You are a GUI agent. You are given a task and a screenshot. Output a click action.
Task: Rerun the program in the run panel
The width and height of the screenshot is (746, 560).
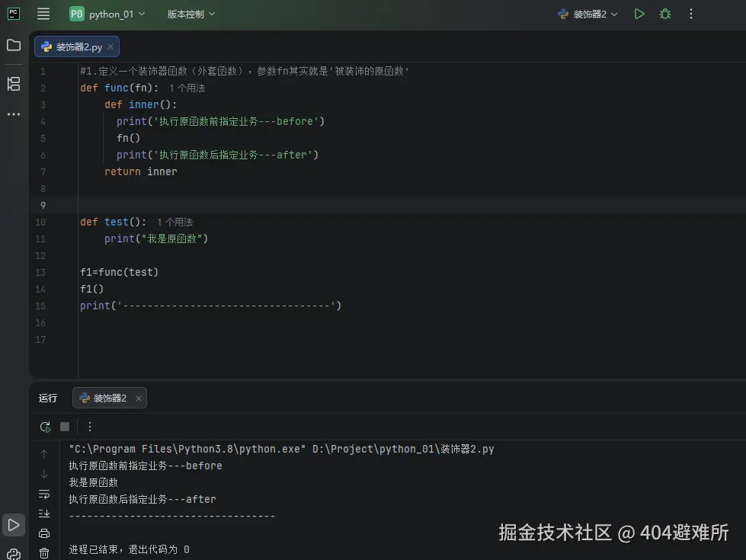[45, 427]
